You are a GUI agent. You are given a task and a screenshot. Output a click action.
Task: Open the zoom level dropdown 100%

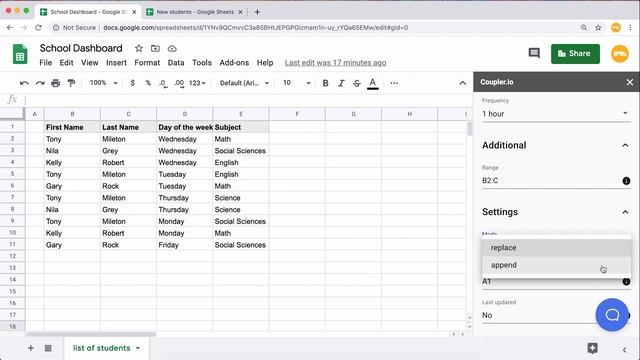point(104,83)
